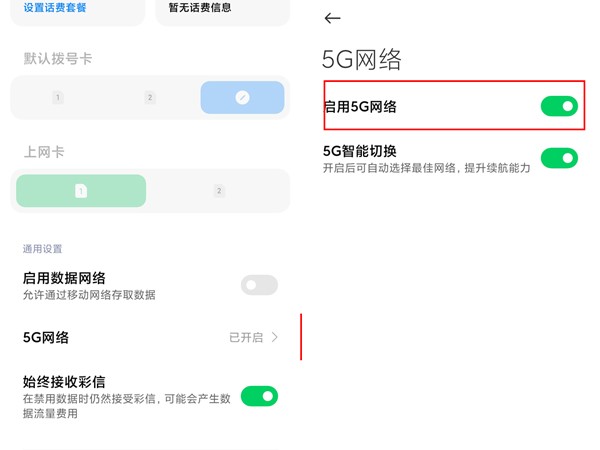Toggle the 5G智能切换 switch
600x450 pixels.
559,158
